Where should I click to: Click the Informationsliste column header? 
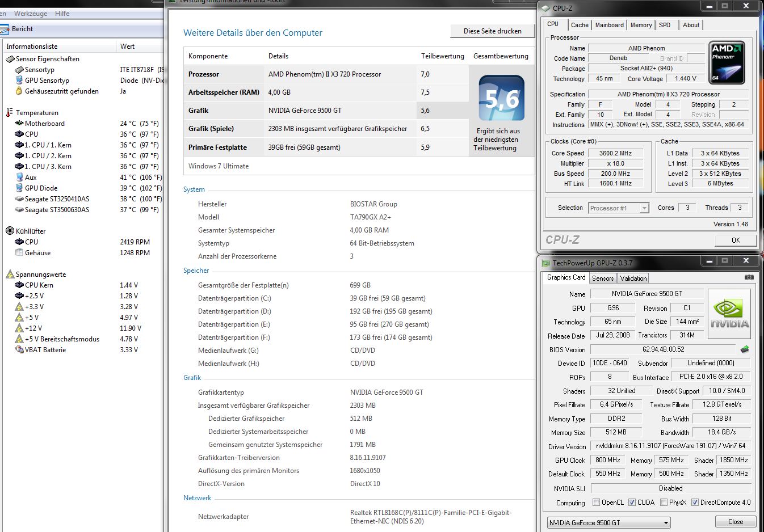60,47
